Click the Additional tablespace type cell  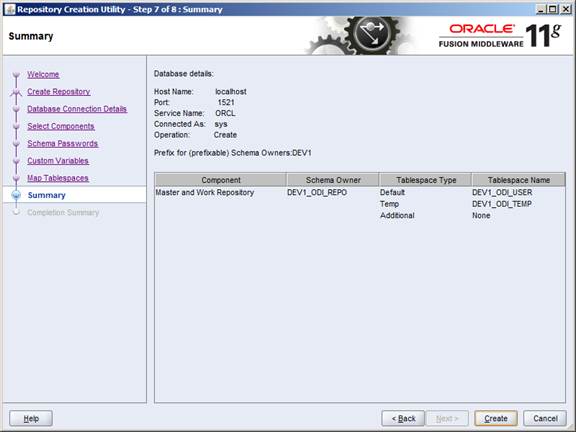pos(397,216)
